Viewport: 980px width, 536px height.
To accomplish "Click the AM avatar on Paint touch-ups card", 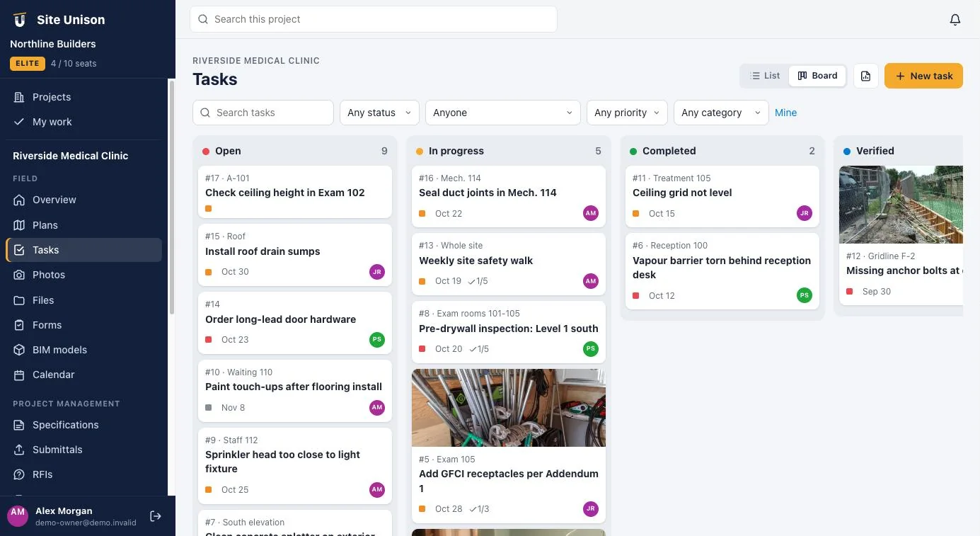I will pyautogui.click(x=377, y=407).
